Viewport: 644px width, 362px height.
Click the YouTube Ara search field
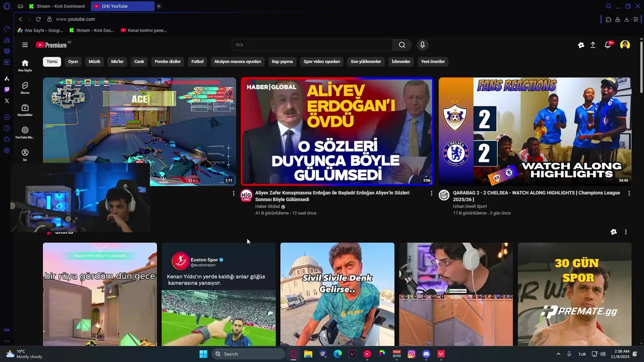(x=311, y=45)
